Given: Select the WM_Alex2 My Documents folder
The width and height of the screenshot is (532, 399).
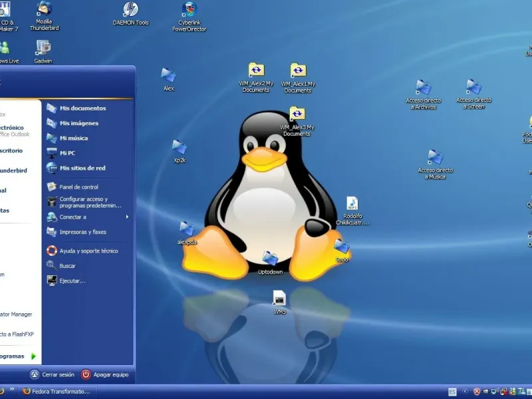Looking at the screenshot, I should pos(256,70).
